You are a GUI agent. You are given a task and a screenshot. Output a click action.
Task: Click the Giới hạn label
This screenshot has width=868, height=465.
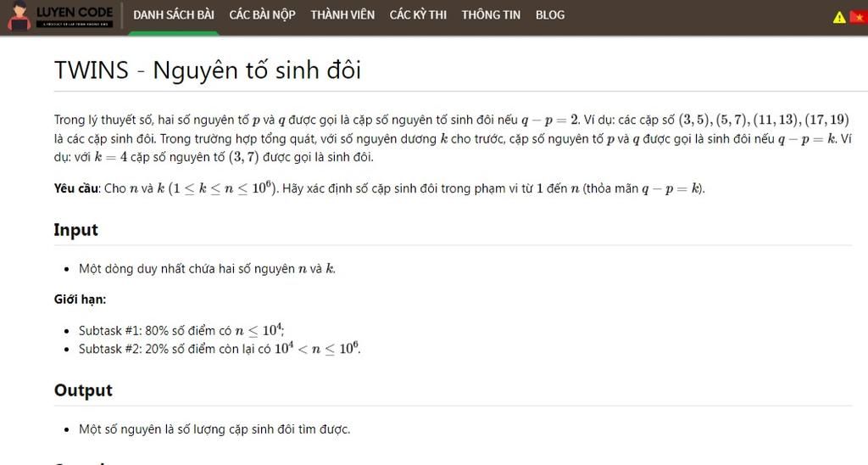click(80, 300)
